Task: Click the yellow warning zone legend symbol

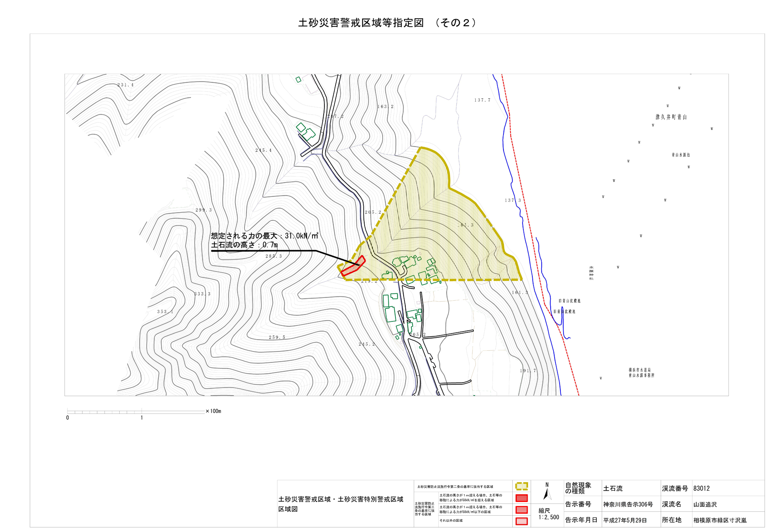Action: [521, 486]
